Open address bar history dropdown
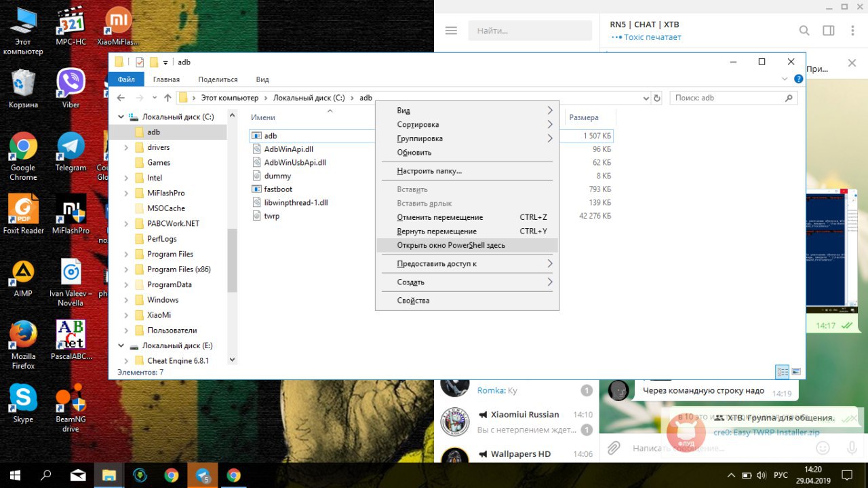The width and height of the screenshot is (868, 488). pos(645,98)
